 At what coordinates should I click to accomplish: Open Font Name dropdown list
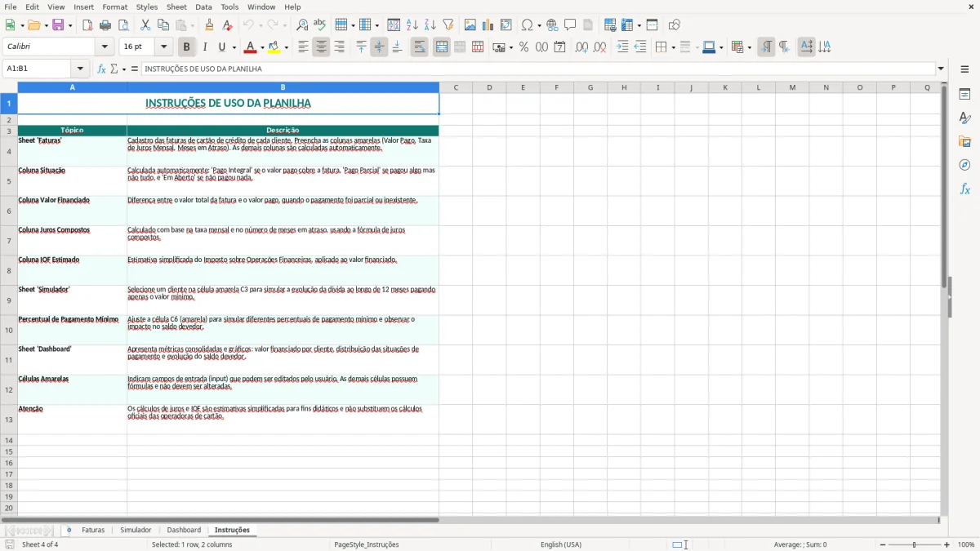(x=105, y=47)
